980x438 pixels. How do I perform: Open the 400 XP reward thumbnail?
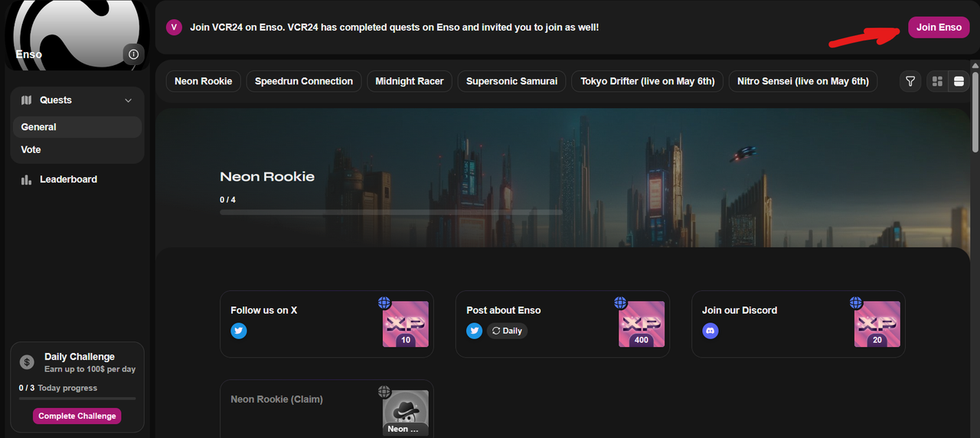point(642,324)
